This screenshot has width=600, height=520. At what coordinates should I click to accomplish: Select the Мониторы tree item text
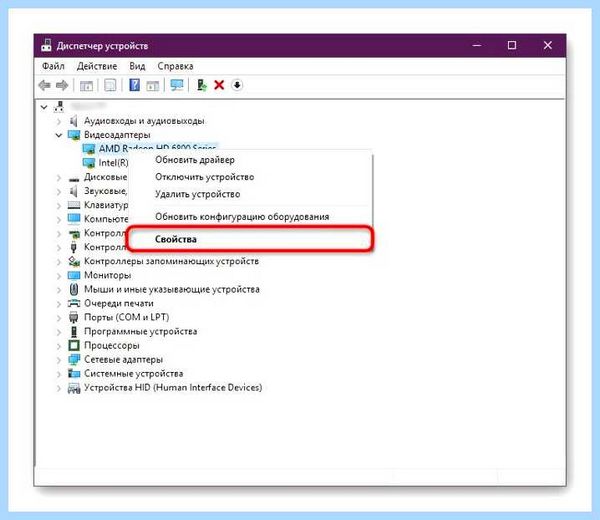tap(108, 275)
